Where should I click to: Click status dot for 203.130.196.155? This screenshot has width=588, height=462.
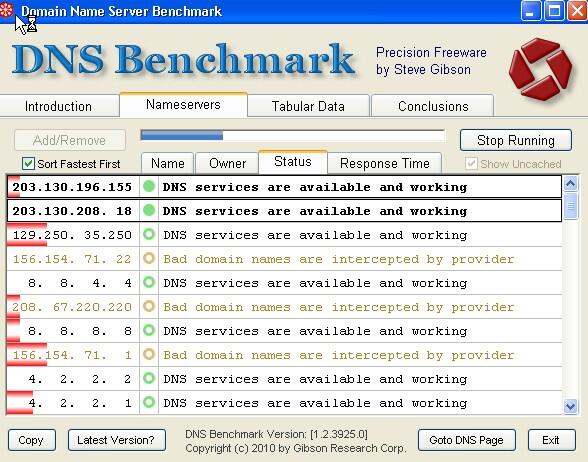[149, 186]
